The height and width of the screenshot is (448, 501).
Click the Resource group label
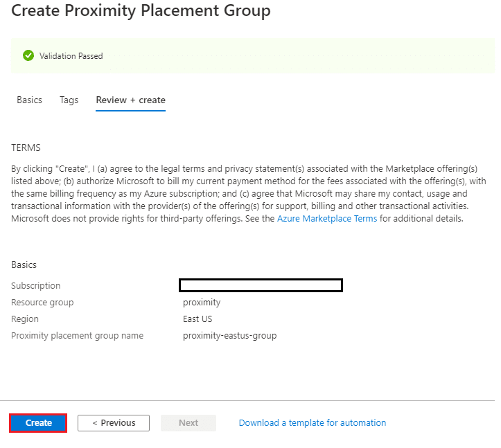pyautogui.click(x=42, y=302)
